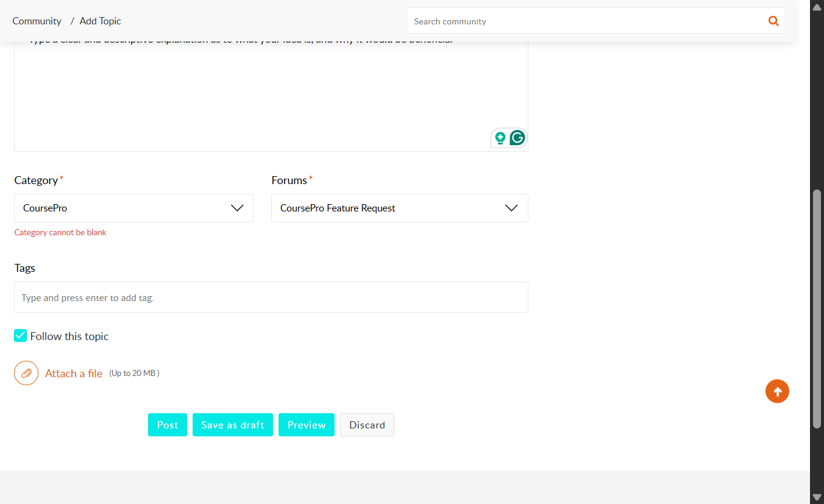Image resolution: width=824 pixels, height=504 pixels.
Task: Open the Forums dropdown
Action: (400, 208)
